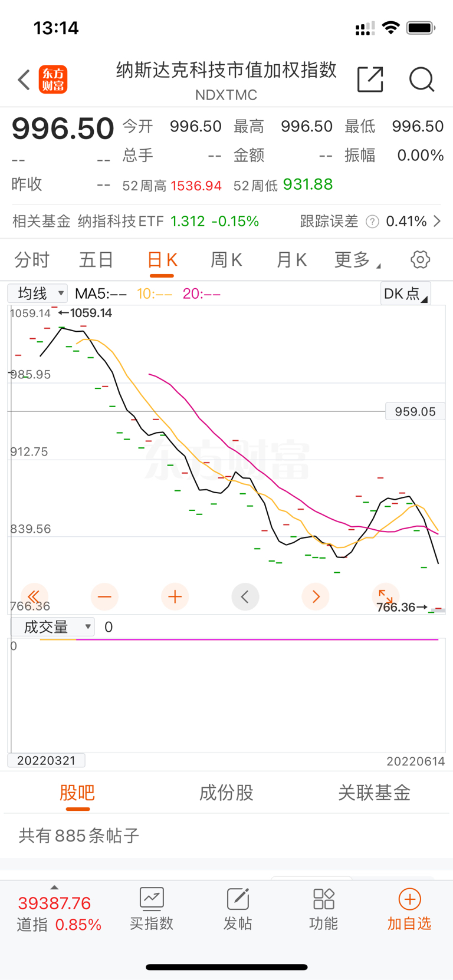Open the 成交量 indicator dropdown
This screenshot has height=980, width=453.
point(52,627)
